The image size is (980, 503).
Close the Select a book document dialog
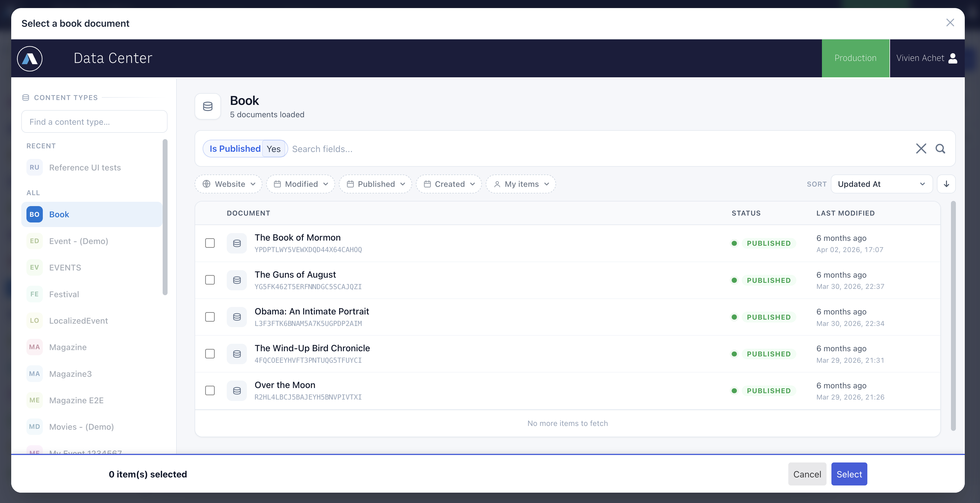coord(950,23)
